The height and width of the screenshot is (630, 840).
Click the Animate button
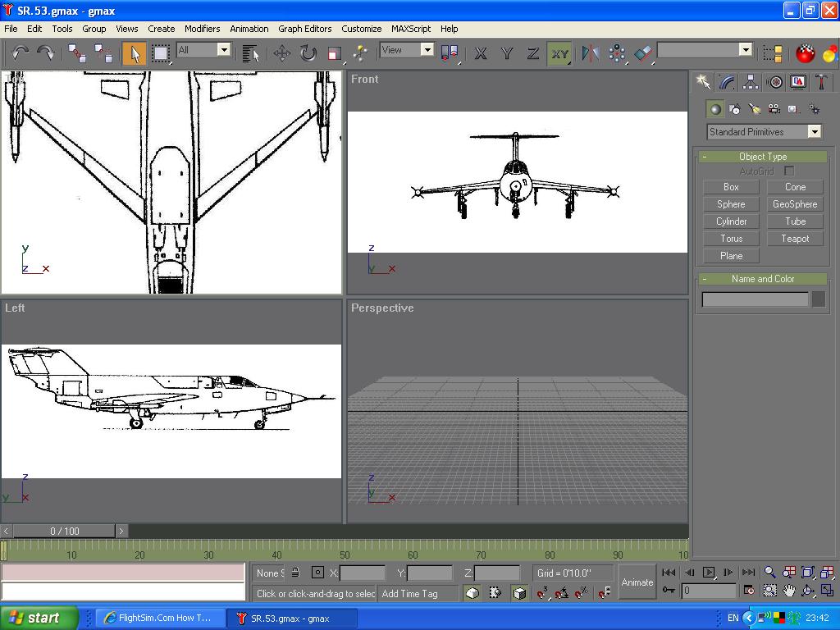coord(637,582)
